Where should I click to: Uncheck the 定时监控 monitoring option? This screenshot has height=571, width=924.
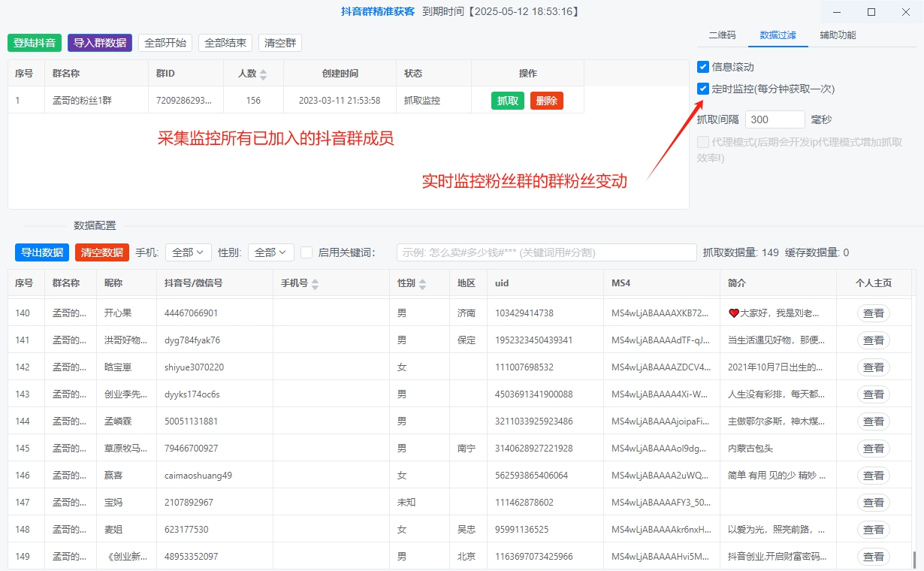point(704,89)
